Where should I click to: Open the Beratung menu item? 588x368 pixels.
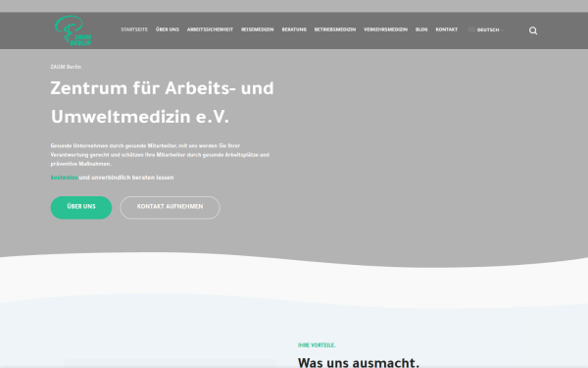(x=294, y=29)
